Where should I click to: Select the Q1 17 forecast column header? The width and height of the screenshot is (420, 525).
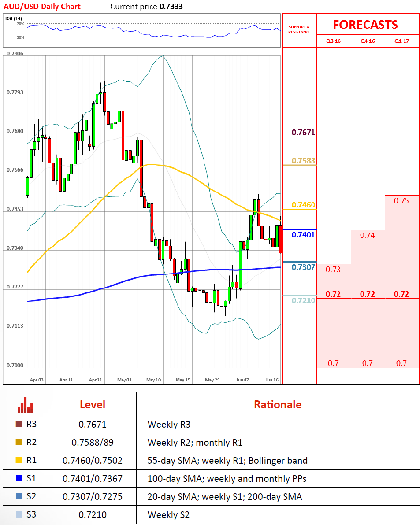point(401,41)
